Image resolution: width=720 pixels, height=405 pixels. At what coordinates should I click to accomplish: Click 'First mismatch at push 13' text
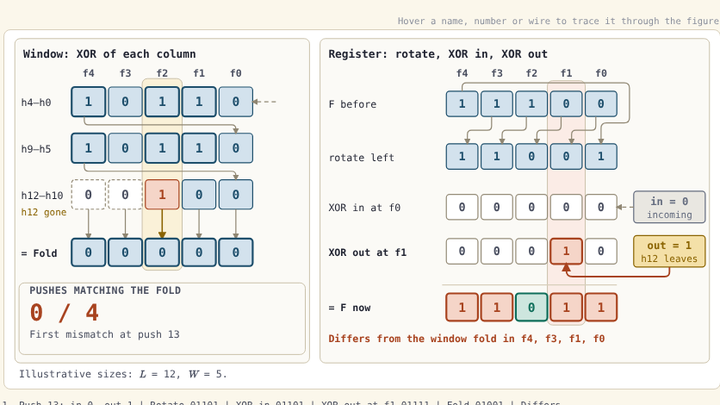tap(105, 334)
